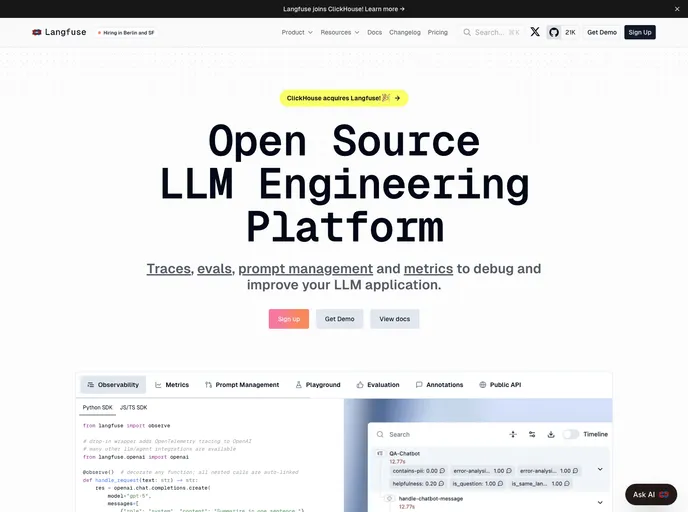Click comment icon on is_question score
Image resolution: width=688 pixels, height=512 pixels.
[x=500, y=483]
